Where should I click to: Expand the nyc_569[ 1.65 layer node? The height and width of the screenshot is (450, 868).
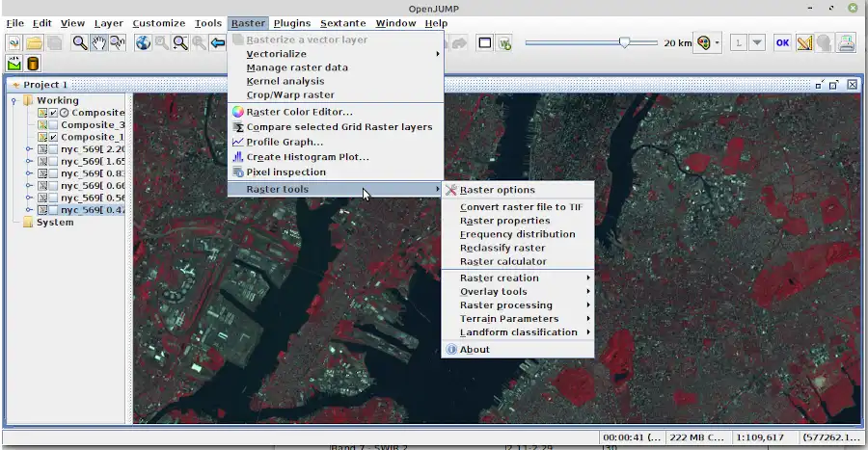[29, 162]
